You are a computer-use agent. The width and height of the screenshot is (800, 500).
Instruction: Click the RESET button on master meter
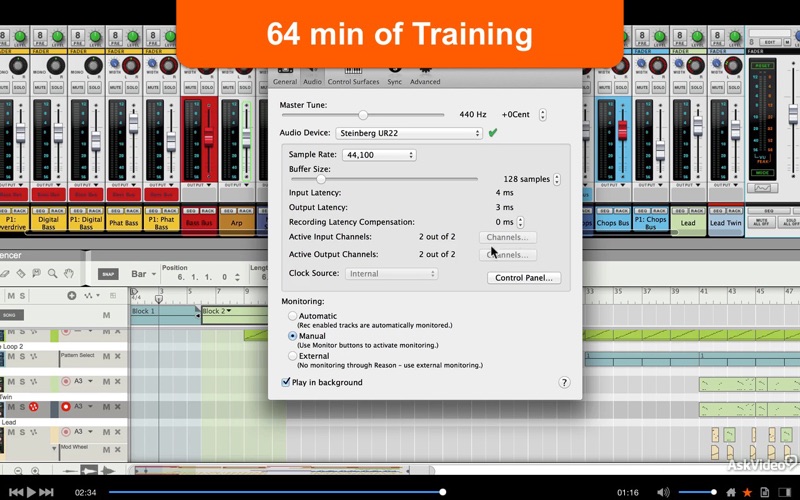[x=762, y=66]
